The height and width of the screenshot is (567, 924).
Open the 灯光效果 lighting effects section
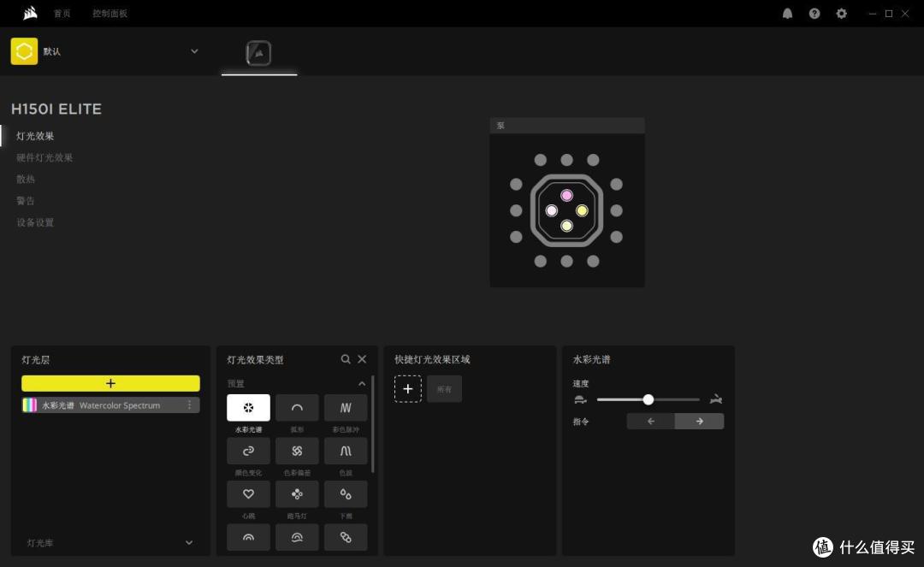tap(35, 136)
